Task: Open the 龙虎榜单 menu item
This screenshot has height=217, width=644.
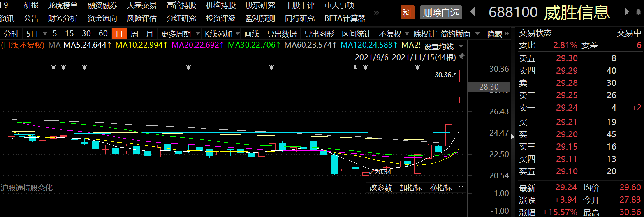Action: tap(63, 5)
